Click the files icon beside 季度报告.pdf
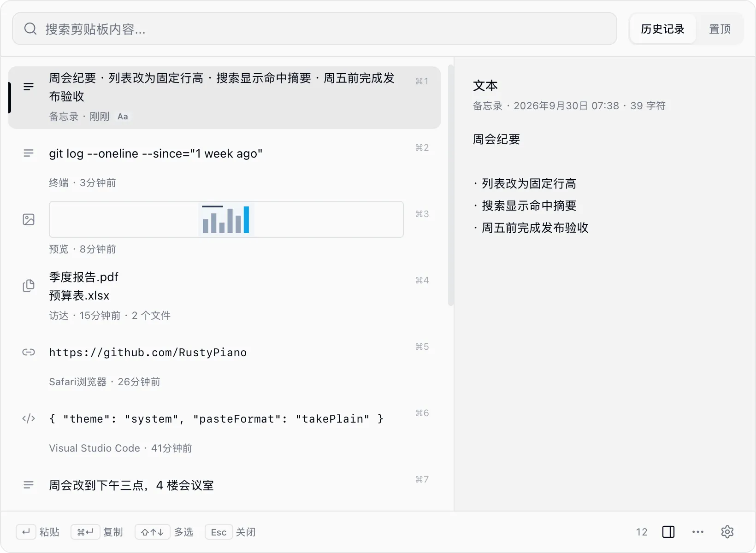Image resolution: width=756 pixels, height=553 pixels. coord(29,286)
